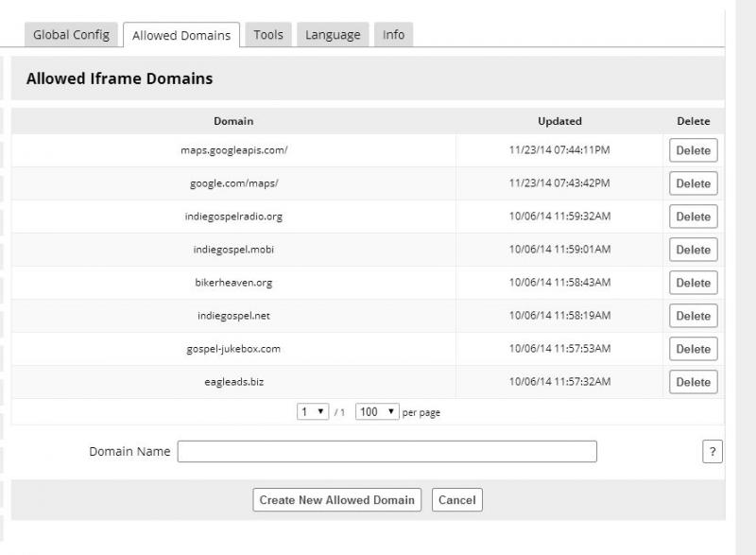Delete the maps.googleapis.com/ domain
The width and height of the screenshot is (756, 555).
pos(693,150)
